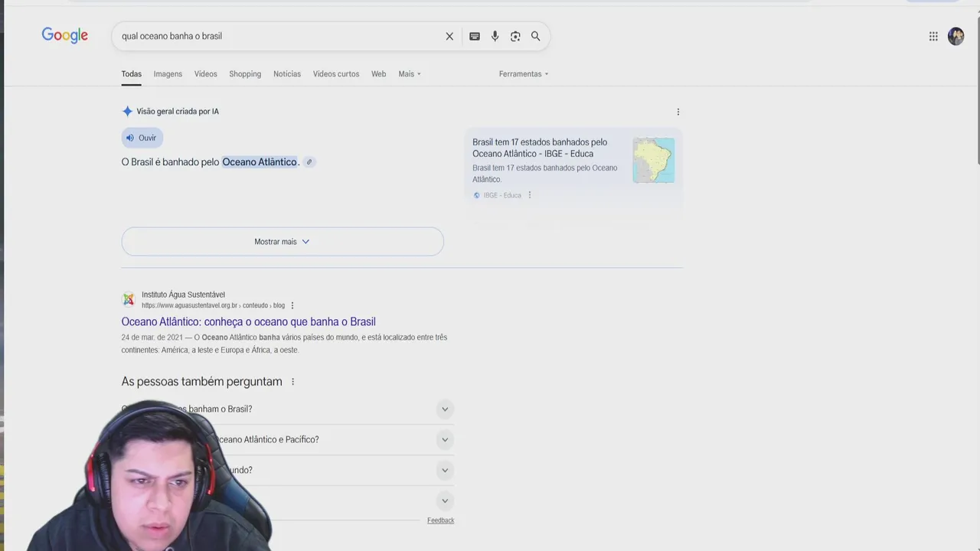Clear the search query with the X icon
The height and width of the screenshot is (551, 980).
pyautogui.click(x=449, y=36)
